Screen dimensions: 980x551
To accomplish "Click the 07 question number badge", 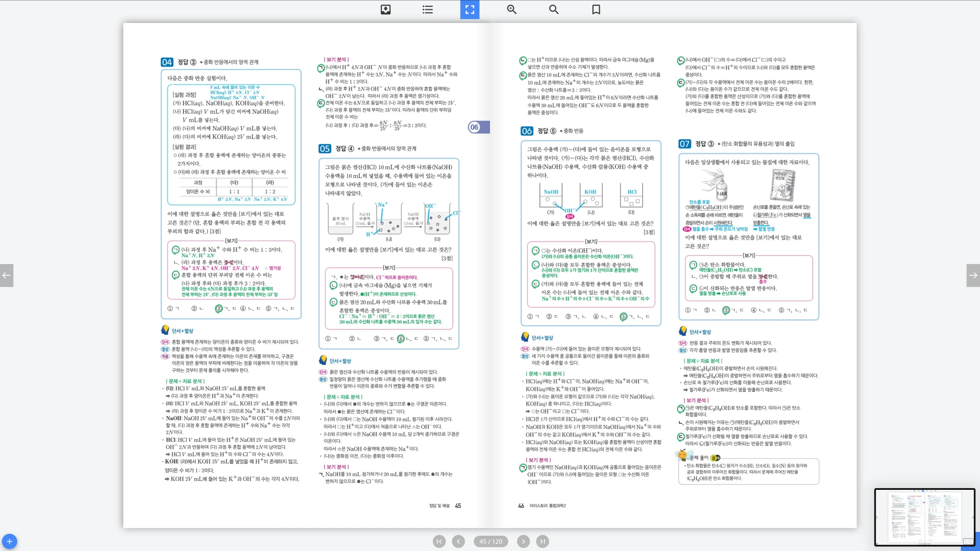I will [685, 144].
